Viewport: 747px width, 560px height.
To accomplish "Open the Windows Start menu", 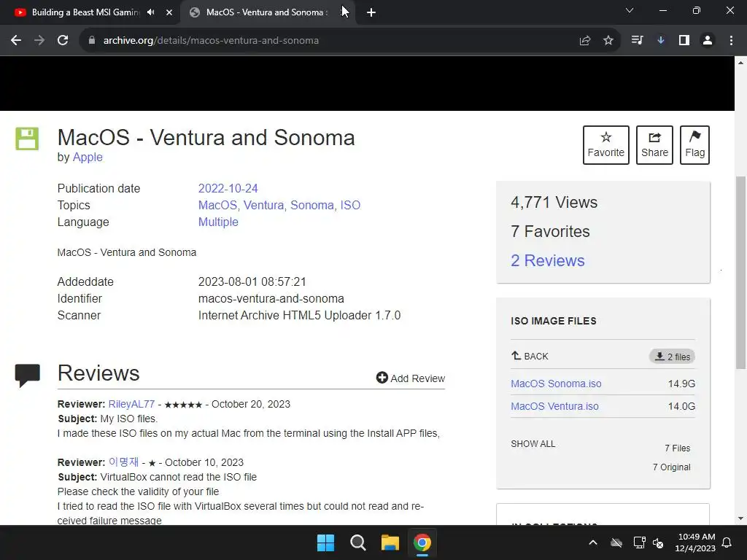I will click(x=326, y=542).
